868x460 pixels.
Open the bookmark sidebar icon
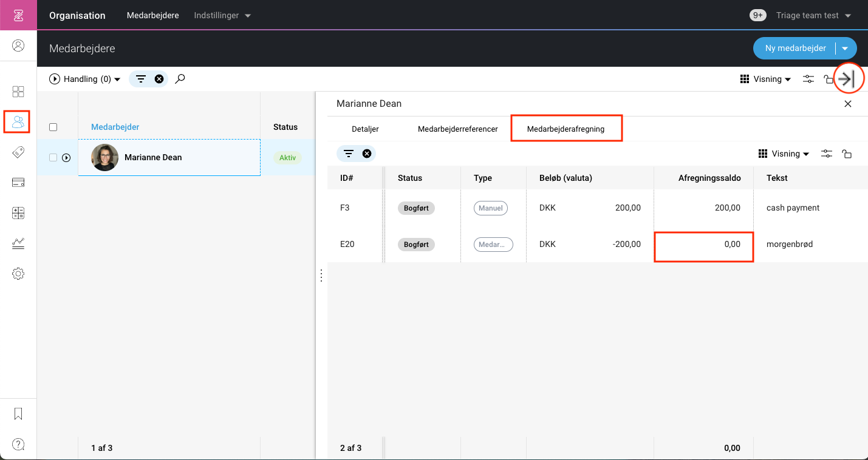coord(18,414)
